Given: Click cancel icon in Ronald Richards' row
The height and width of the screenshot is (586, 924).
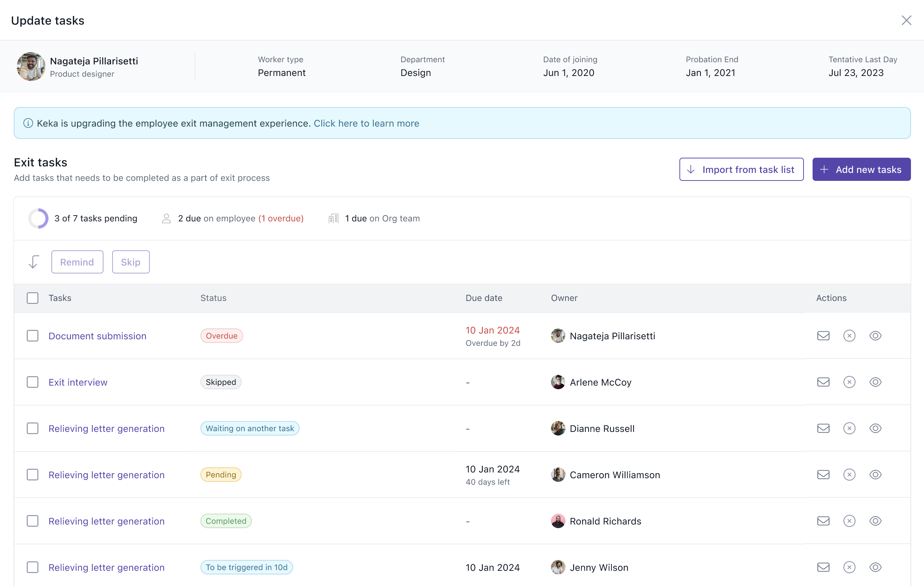Looking at the screenshot, I should coord(849,521).
